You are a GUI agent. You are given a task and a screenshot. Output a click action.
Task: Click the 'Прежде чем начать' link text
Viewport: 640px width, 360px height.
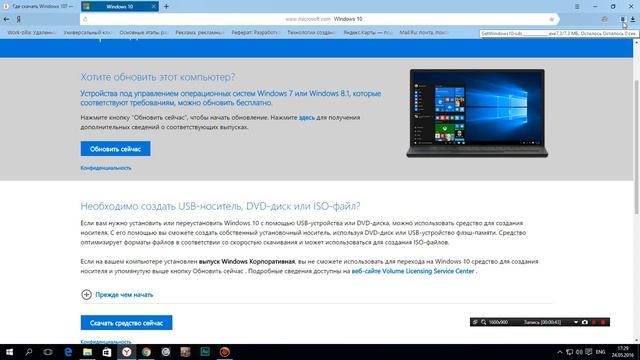click(x=124, y=295)
